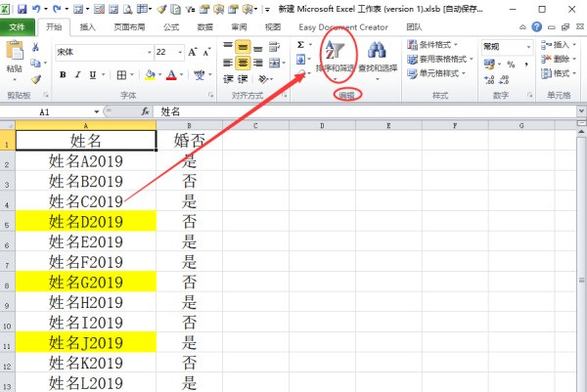
Task: Click the Comma style icon
Action: [x=526, y=64]
